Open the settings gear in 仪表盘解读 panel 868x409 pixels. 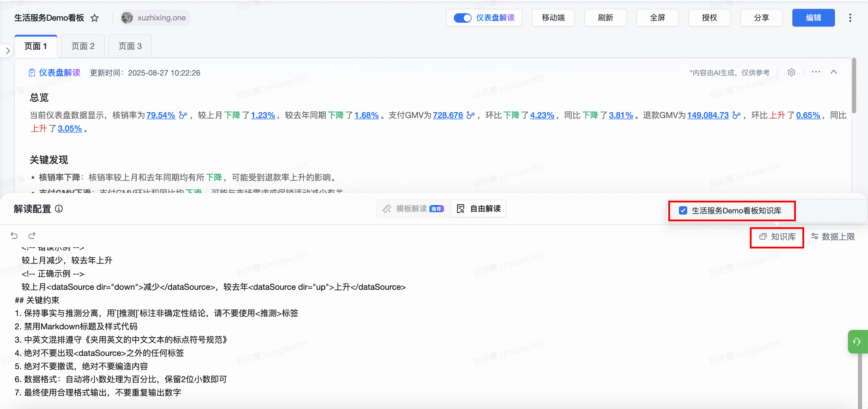point(791,72)
